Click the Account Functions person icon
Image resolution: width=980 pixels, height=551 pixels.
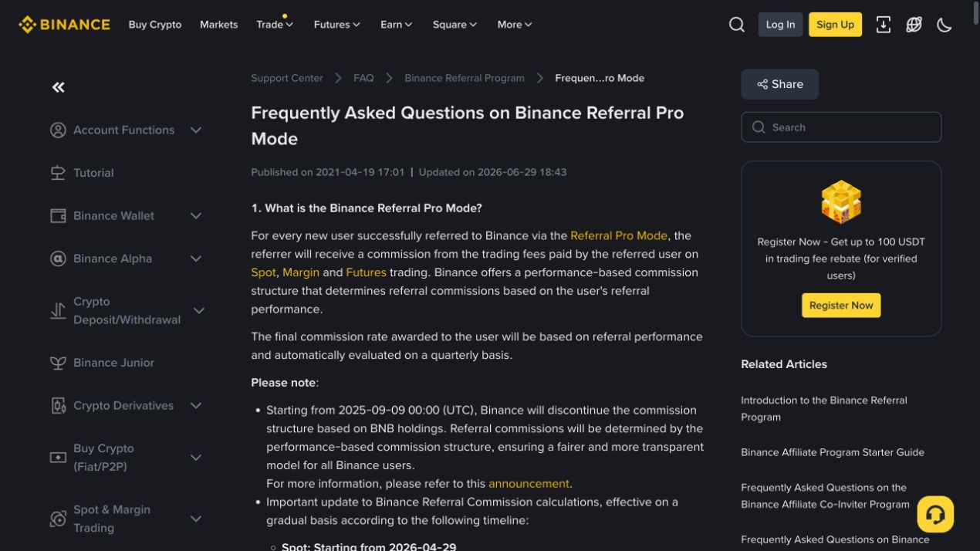coord(58,130)
